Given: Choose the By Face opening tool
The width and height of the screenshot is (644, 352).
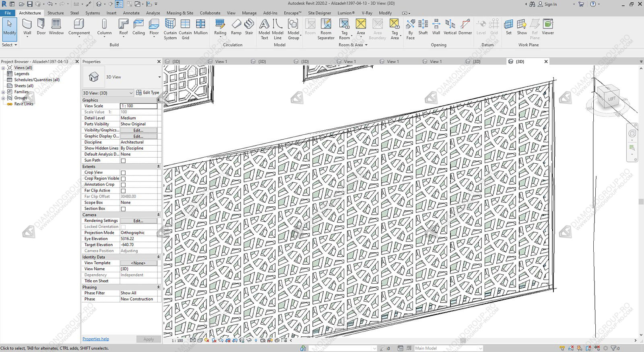Looking at the screenshot, I should pyautogui.click(x=410, y=29).
